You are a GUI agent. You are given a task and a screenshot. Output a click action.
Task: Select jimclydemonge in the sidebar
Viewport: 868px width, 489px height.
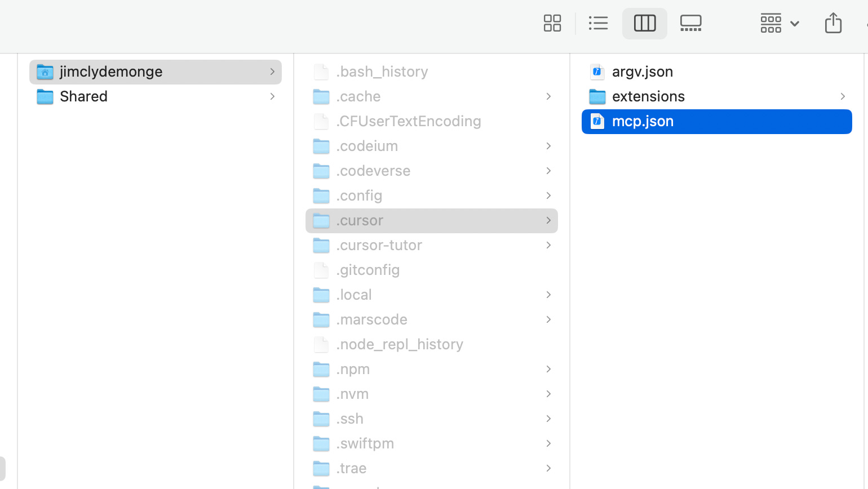[110, 72]
